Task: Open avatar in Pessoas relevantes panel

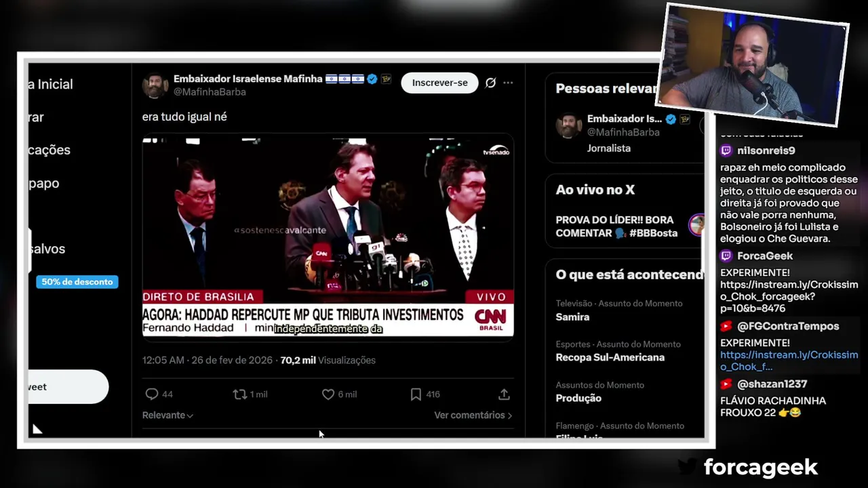Action: (x=569, y=125)
